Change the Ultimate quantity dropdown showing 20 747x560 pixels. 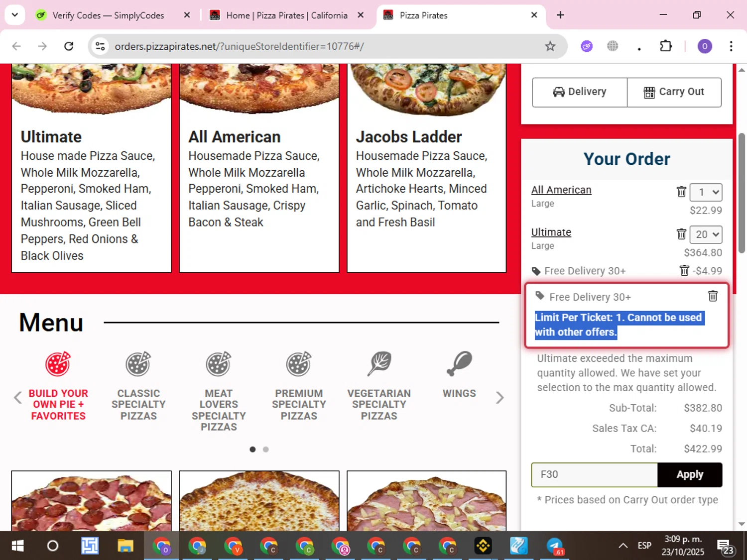click(706, 234)
